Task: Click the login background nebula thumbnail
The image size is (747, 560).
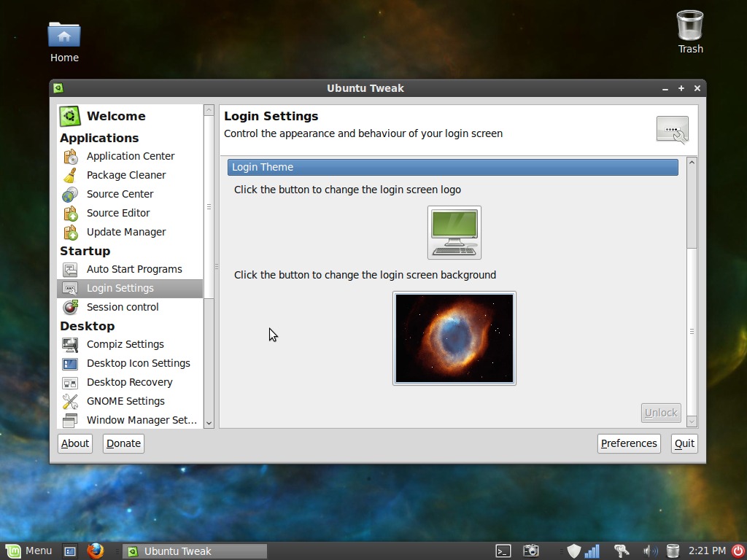Action: 454,338
